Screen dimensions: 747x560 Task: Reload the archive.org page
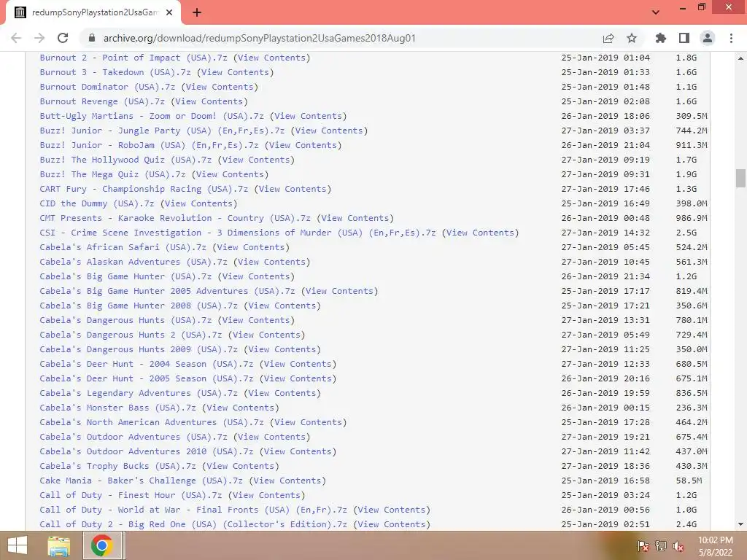click(x=63, y=38)
